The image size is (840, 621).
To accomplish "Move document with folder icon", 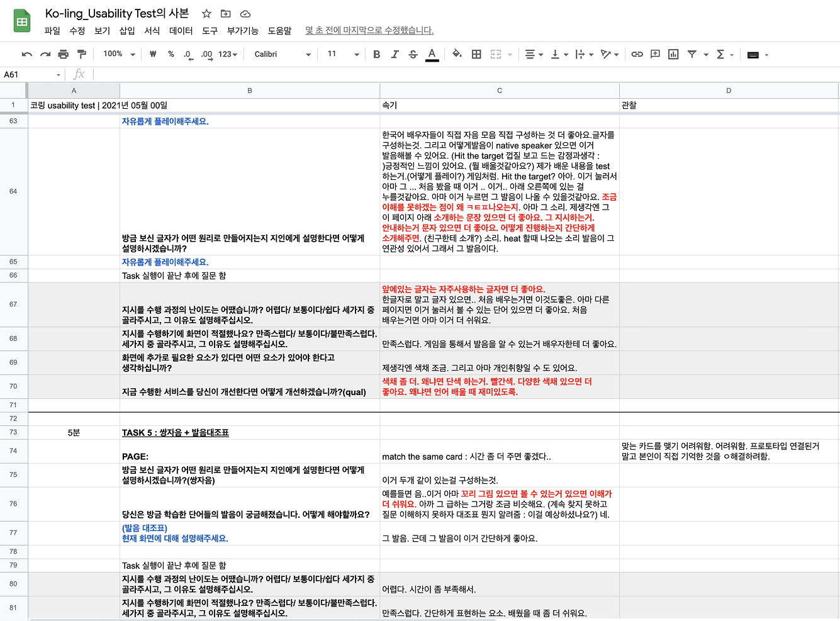I will pos(226,14).
